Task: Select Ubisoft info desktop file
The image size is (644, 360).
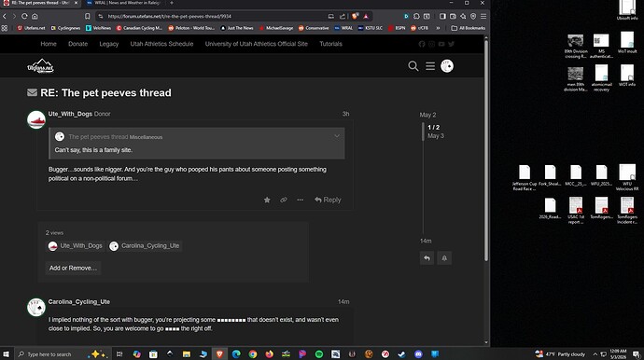Action: point(627,10)
